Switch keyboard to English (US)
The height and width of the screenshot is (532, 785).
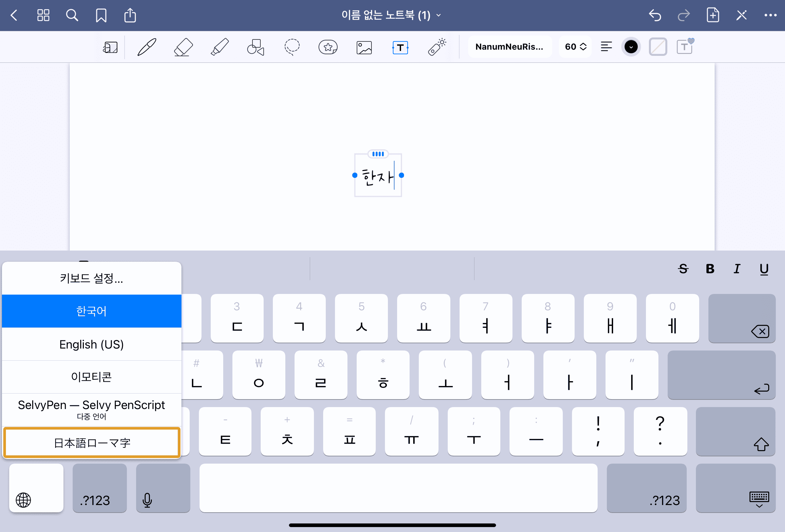tap(91, 344)
